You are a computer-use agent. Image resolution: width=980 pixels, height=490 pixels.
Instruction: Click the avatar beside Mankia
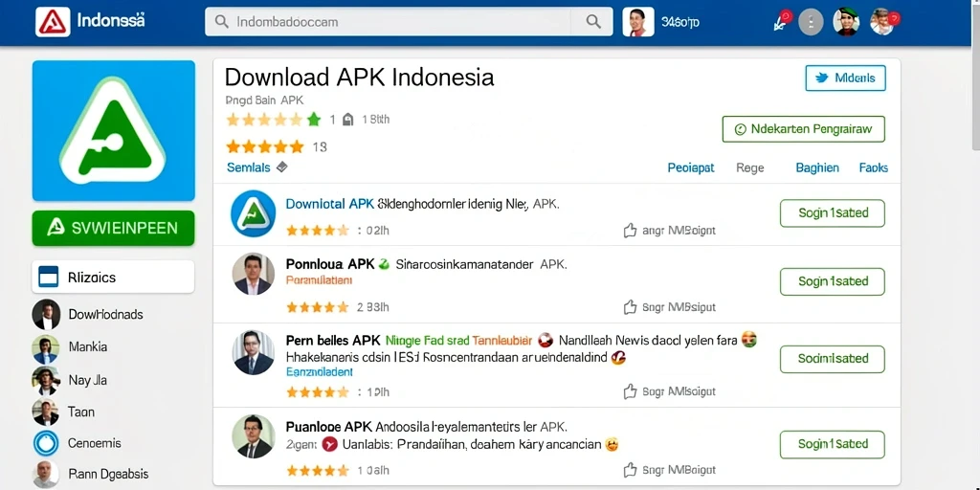(x=46, y=348)
